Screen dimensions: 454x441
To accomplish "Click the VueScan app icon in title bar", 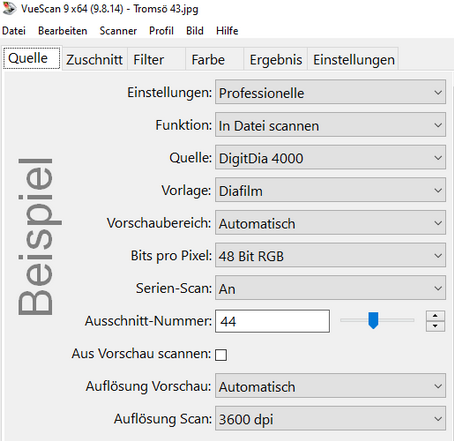I will (x=9, y=8).
